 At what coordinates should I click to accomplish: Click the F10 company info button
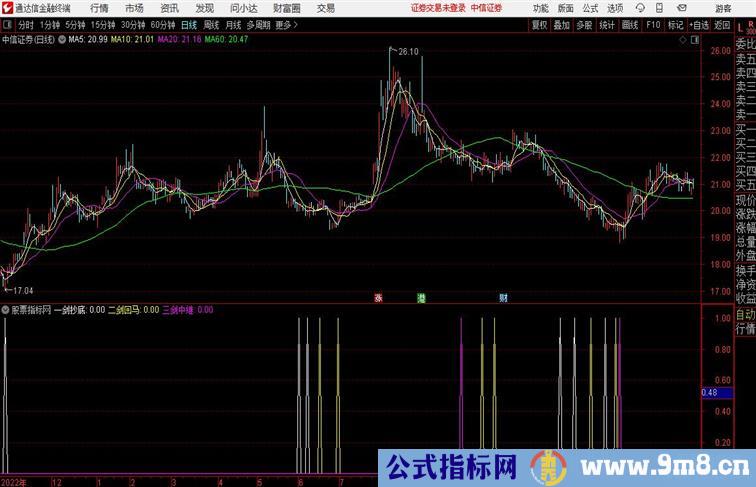(x=653, y=25)
